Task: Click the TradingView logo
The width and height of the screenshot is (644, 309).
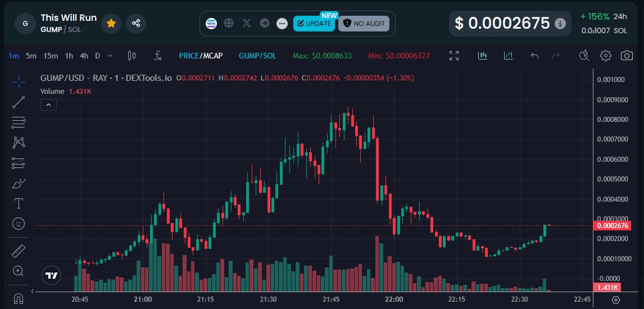Action: point(51,275)
